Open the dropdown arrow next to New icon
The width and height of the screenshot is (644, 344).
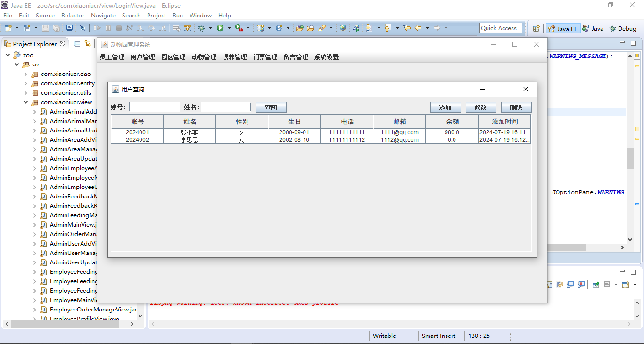(x=17, y=28)
